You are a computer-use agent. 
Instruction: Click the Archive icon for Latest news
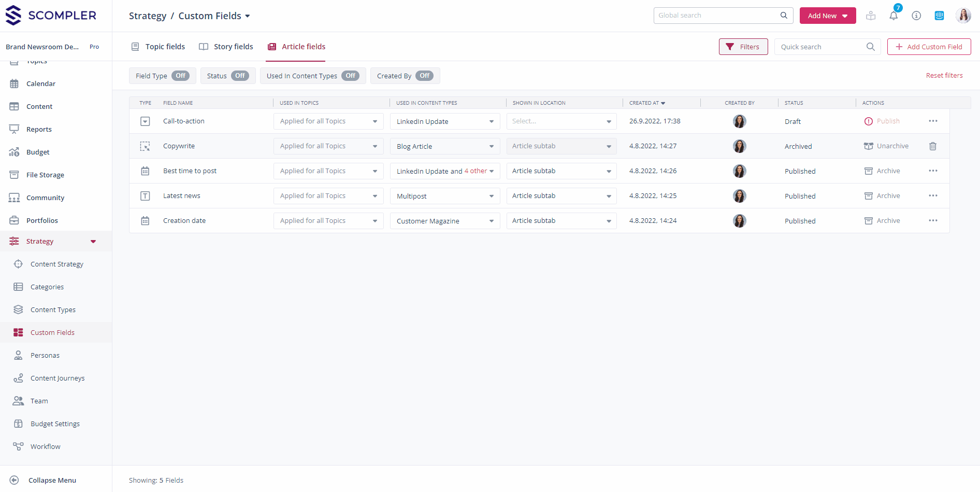869,196
